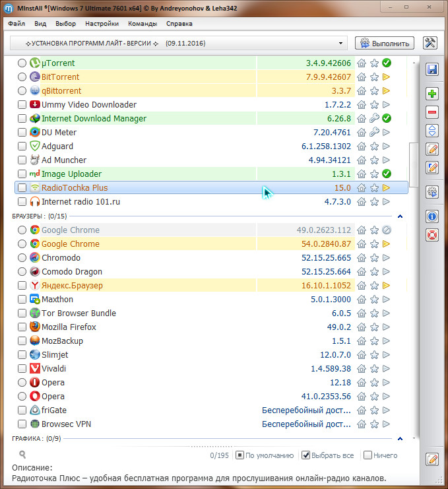
Task: Click the green plus add icon
Action: 432,94
